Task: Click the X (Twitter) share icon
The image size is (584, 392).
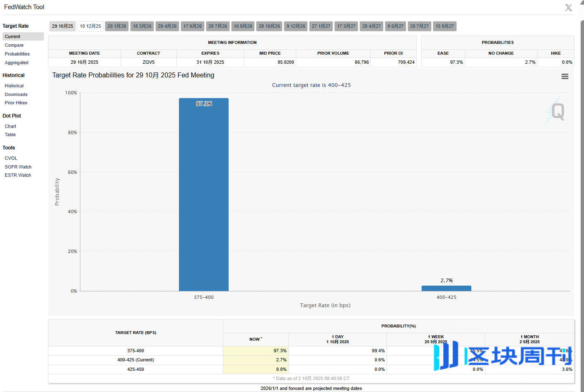Action: (568, 8)
